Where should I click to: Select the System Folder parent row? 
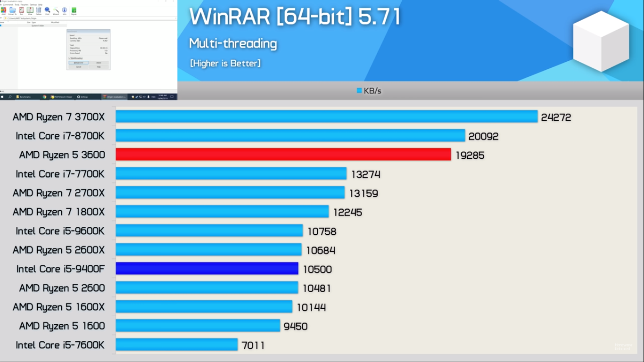[x=33, y=25]
